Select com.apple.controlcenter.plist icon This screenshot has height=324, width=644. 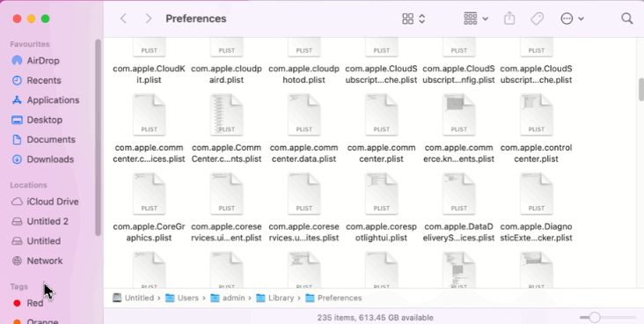[537, 114]
